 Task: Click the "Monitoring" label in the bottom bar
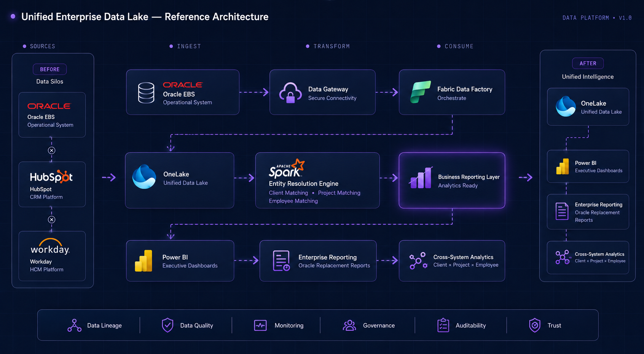click(289, 325)
